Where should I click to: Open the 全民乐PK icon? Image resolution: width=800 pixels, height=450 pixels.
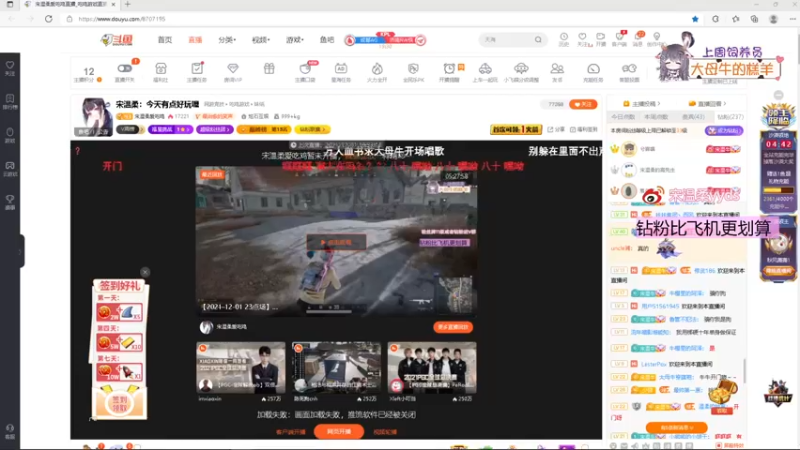coord(413,71)
